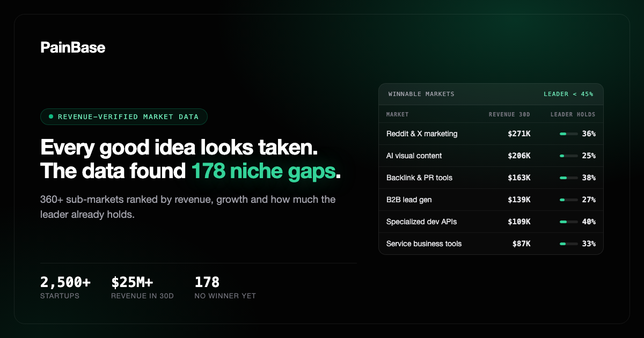
Task: Select the '38%' leader share value
Action: coord(589,178)
